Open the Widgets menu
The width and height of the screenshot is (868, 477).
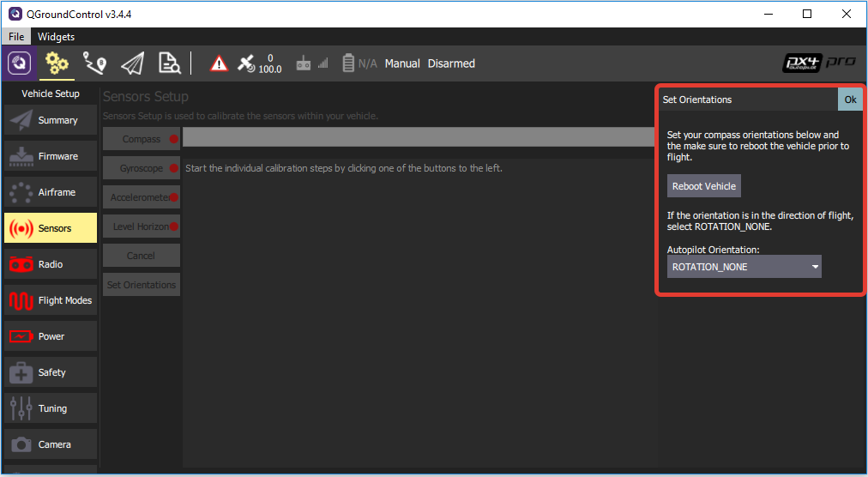(x=56, y=37)
